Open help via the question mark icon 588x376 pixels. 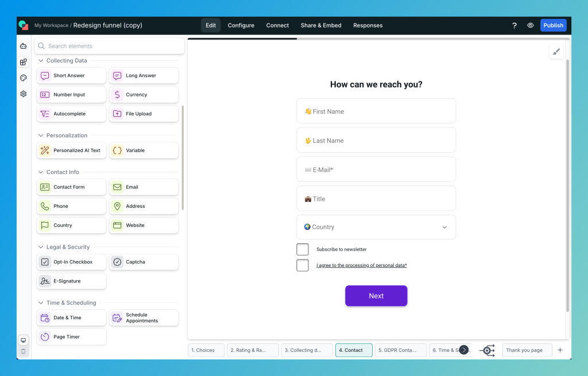514,25
